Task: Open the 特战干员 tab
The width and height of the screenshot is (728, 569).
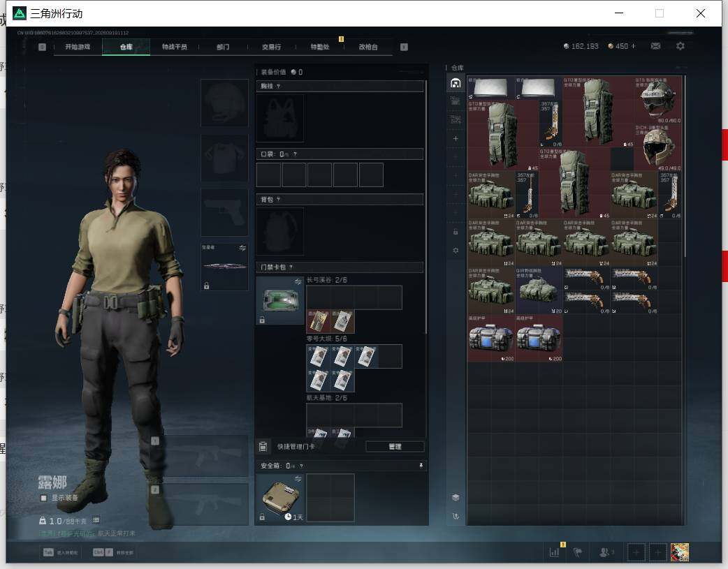Action: (175, 47)
